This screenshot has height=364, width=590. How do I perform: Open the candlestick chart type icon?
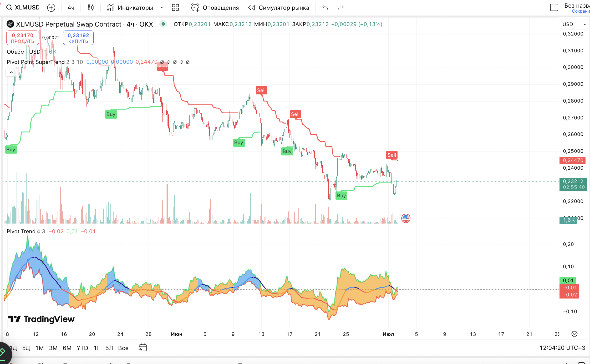point(91,8)
